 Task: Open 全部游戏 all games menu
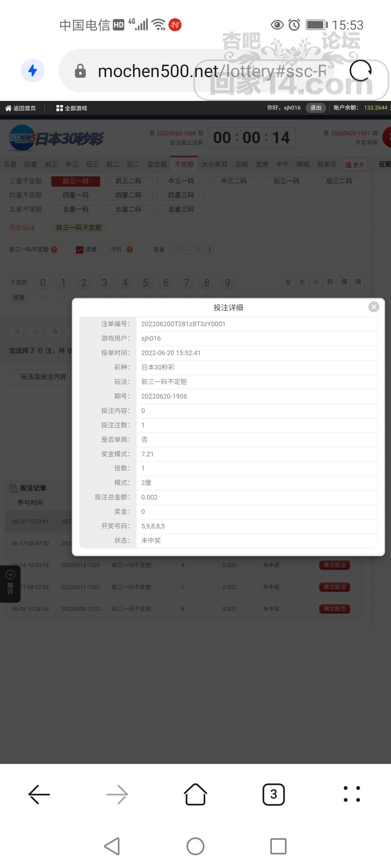pyautogui.click(x=72, y=108)
